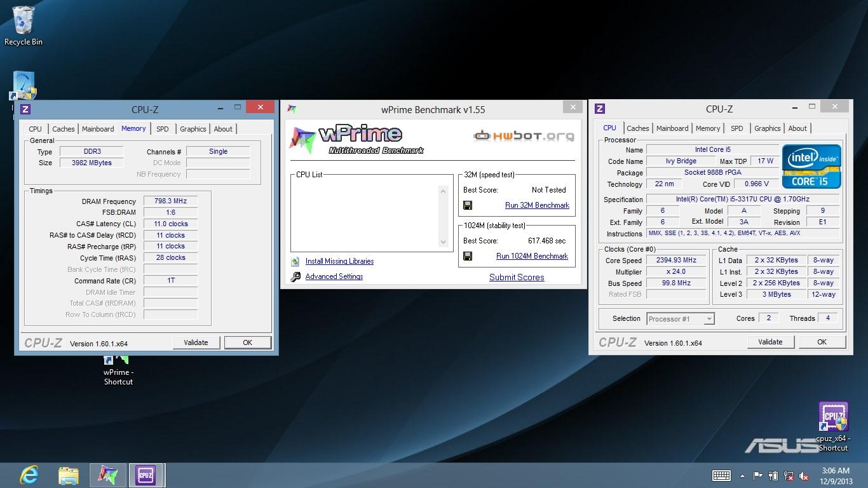
Task: Open SPD tab in left CPU-Z window
Action: (163, 129)
